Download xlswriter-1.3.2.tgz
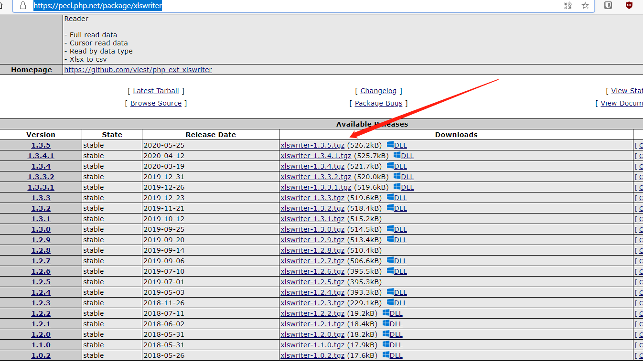643x364 pixels. pyautogui.click(x=312, y=208)
